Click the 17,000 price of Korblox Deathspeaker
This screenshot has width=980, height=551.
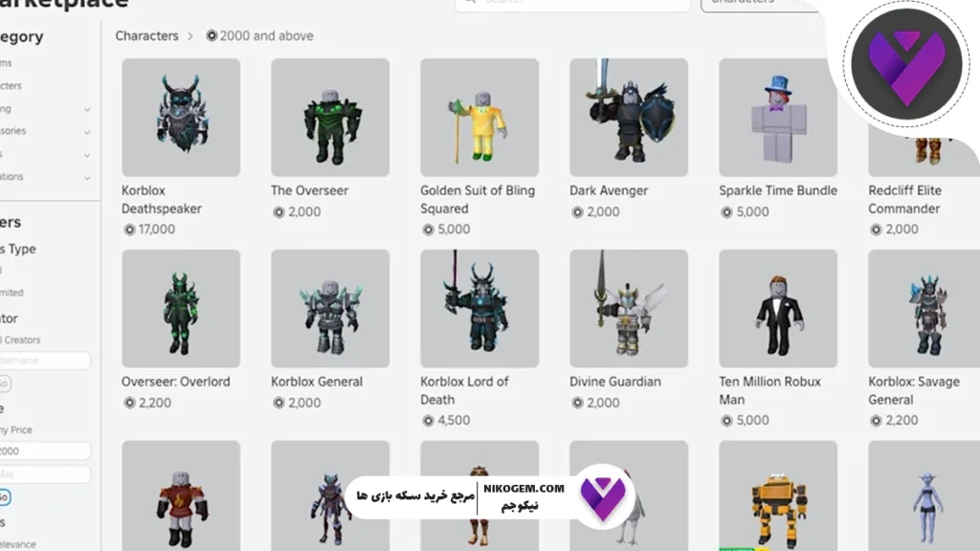click(157, 230)
